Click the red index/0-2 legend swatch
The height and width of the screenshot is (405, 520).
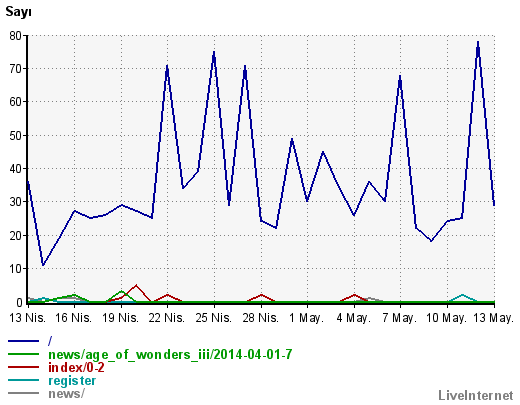click(x=23, y=367)
